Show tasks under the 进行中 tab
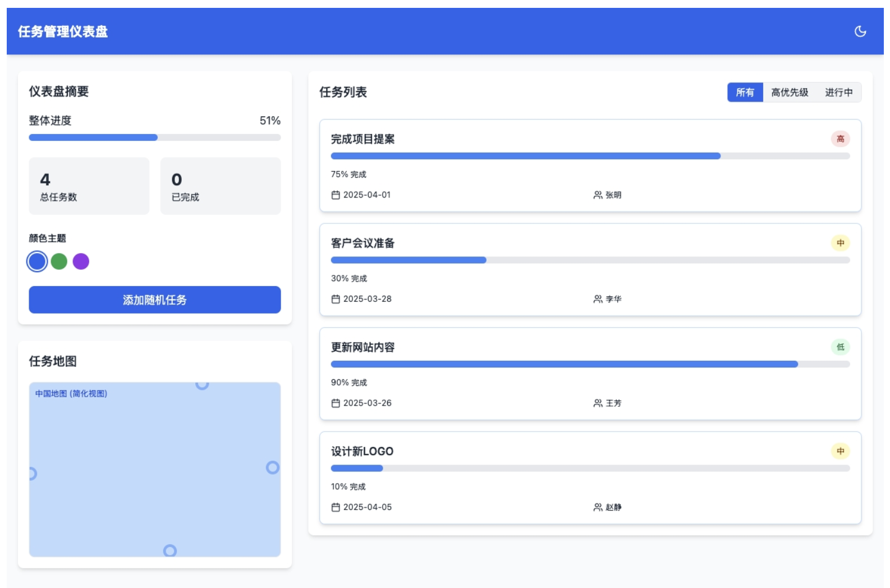 click(838, 93)
